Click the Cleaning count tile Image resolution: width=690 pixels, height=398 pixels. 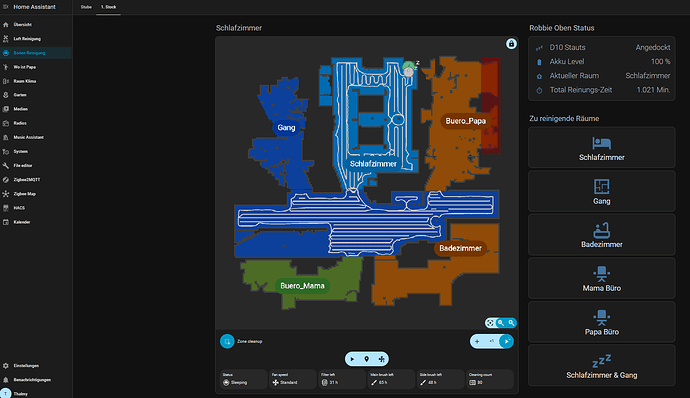coord(490,379)
